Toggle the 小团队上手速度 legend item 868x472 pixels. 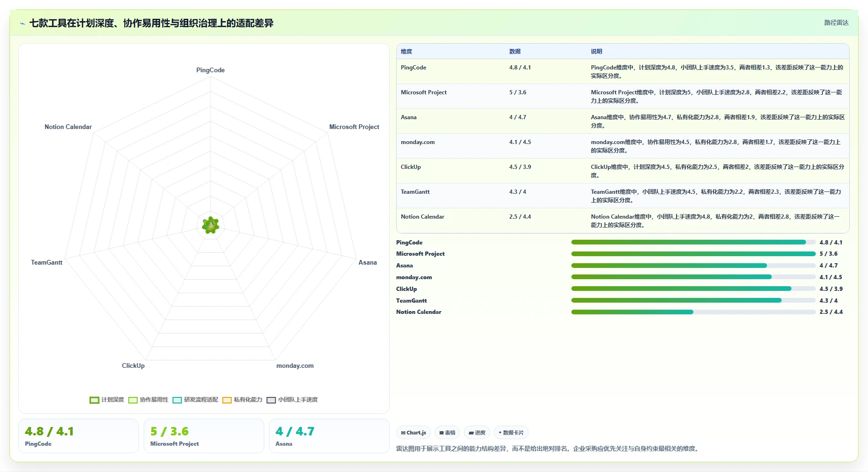tap(292, 400)
